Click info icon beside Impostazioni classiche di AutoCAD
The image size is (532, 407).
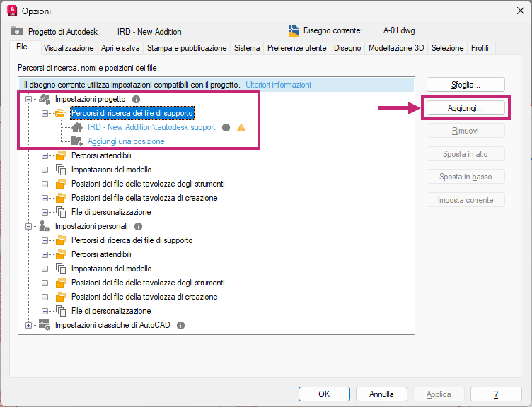point(180,325)
